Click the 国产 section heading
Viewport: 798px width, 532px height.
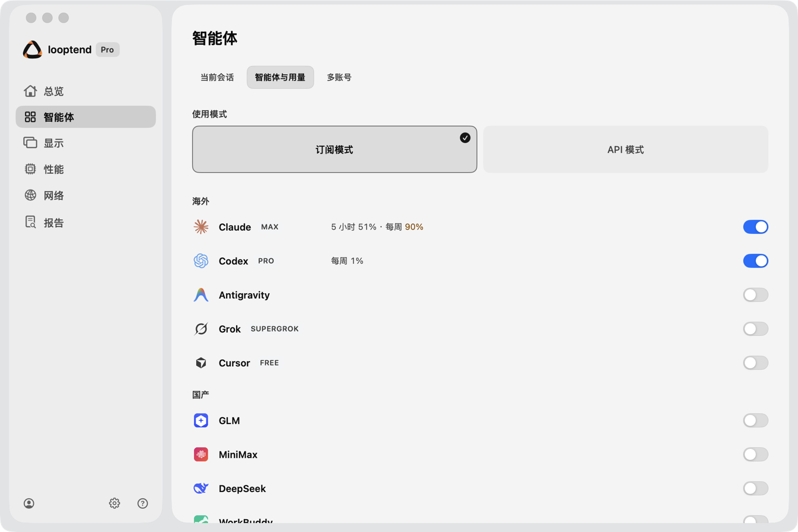(x=201, y=395)
